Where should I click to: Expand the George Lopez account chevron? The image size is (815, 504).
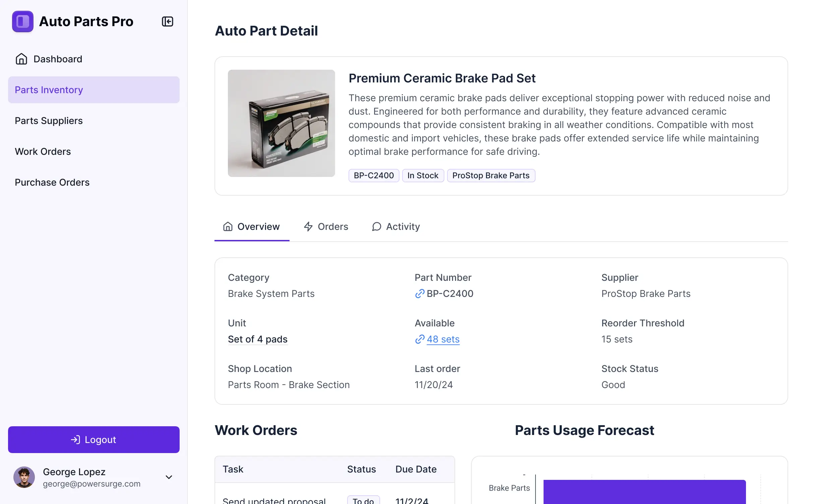169,477
